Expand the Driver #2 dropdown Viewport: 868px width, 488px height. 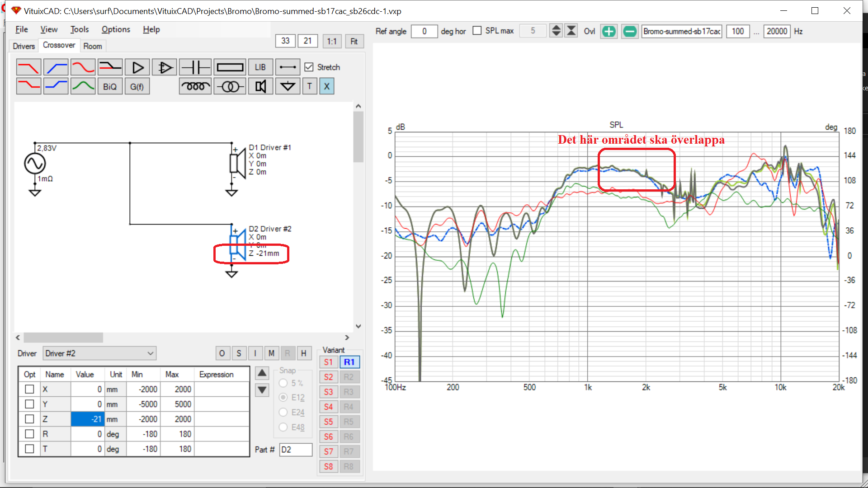click(x=150, y=353)
